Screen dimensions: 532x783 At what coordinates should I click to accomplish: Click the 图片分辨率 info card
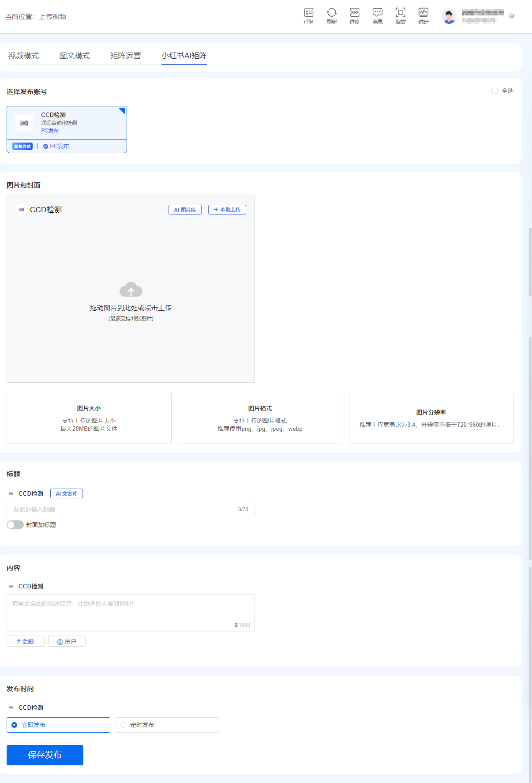(431, 418)
